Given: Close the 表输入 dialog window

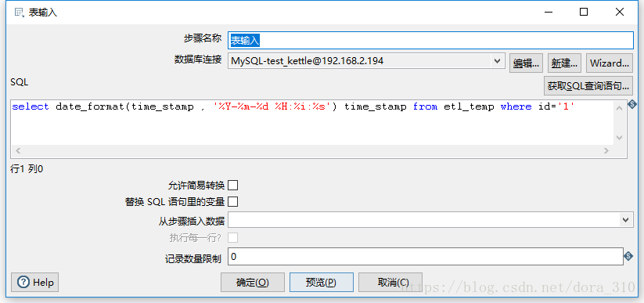Looking at the screenshot, I should point(620,12).
